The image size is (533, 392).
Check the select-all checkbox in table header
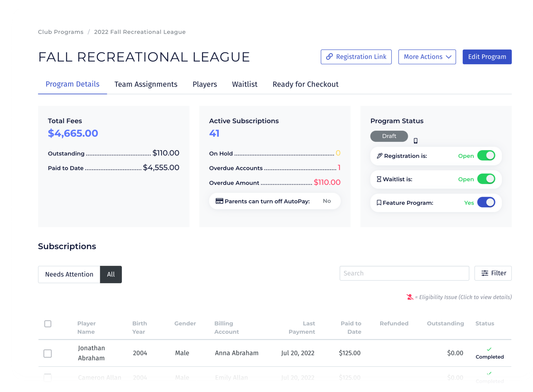click(48, 324)
